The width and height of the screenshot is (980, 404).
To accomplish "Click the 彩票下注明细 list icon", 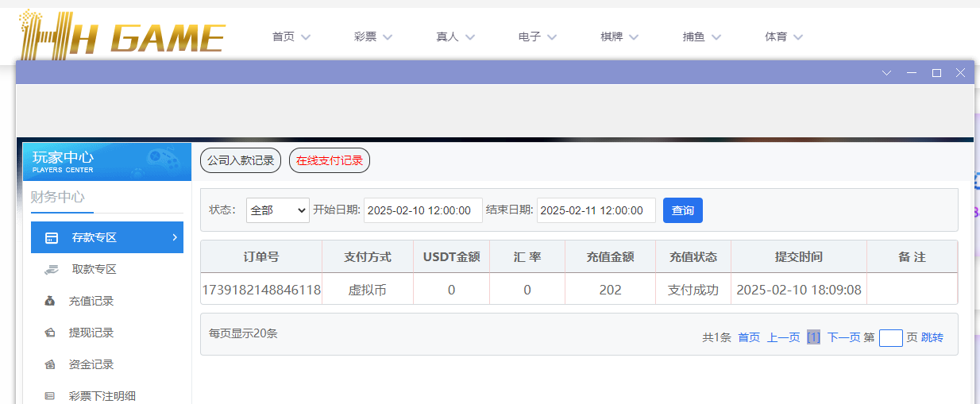I will tap(51, 395).
